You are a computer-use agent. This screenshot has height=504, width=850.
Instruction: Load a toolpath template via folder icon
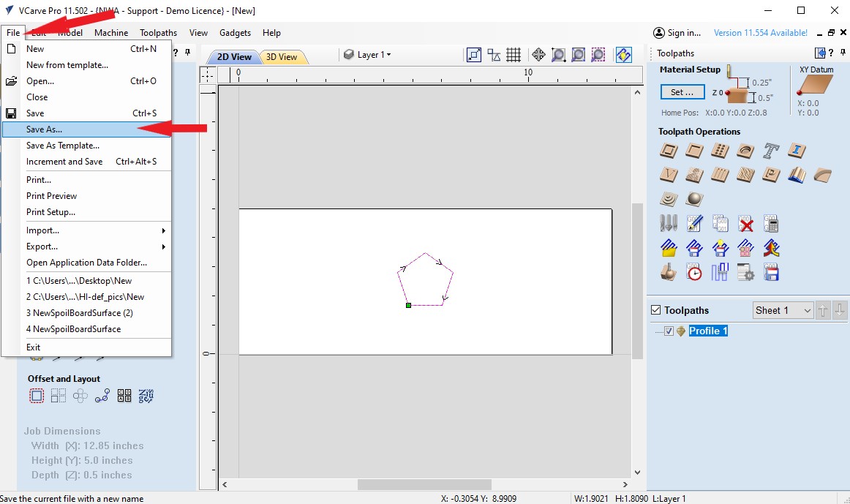(x=669, y=248)
